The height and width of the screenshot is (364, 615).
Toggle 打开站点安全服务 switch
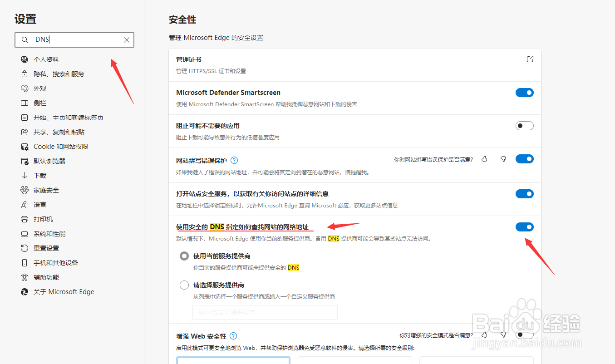524,194
